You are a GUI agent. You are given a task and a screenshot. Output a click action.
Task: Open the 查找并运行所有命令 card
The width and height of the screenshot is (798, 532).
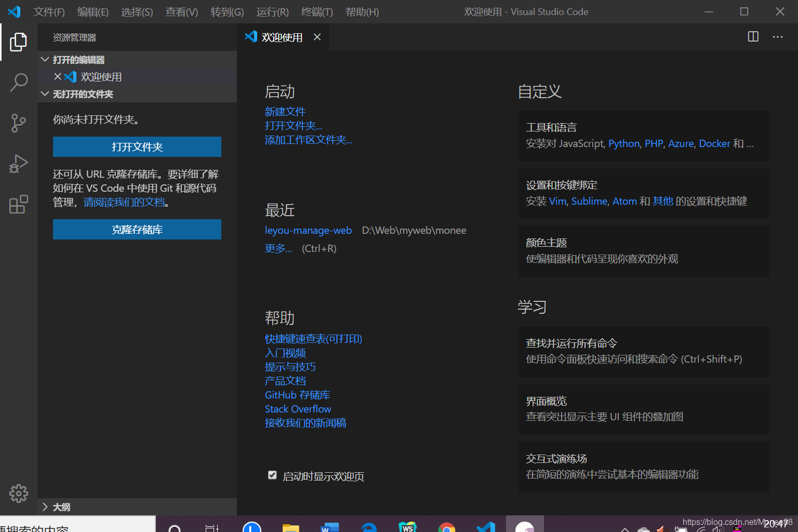(x=644, y=352)
